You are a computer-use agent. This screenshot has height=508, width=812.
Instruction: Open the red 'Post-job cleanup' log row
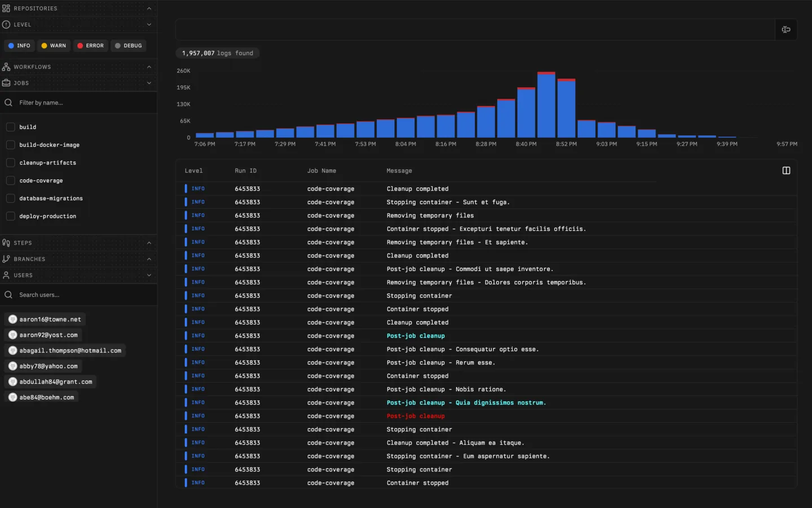(486, 416)
